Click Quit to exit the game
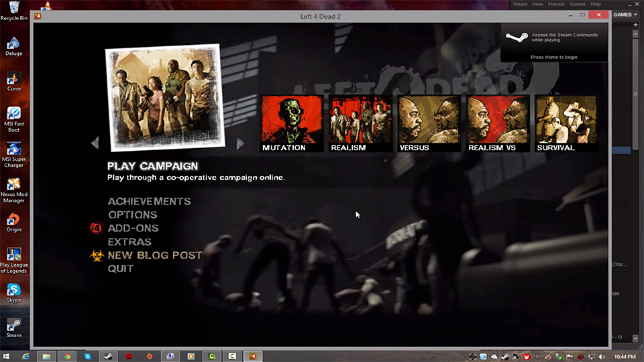Image resolution: width=644 pixels, height=362 pixels. pos(121,269)
